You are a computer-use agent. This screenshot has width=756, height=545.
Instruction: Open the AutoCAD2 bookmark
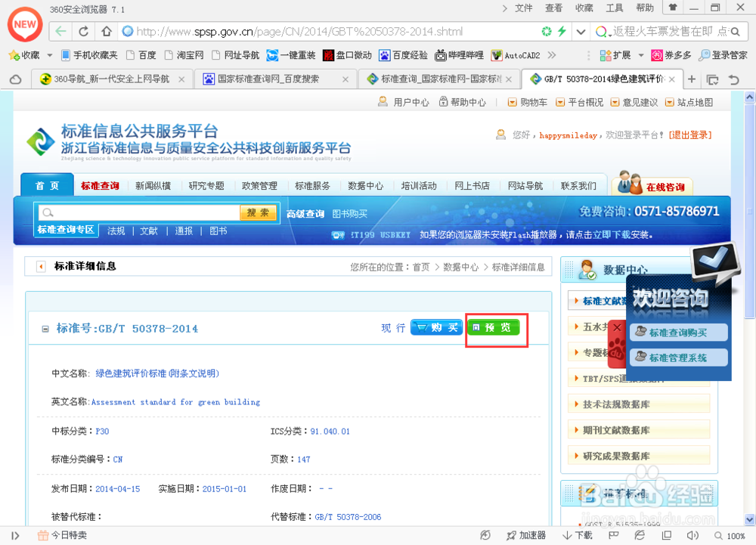point(516,55)
